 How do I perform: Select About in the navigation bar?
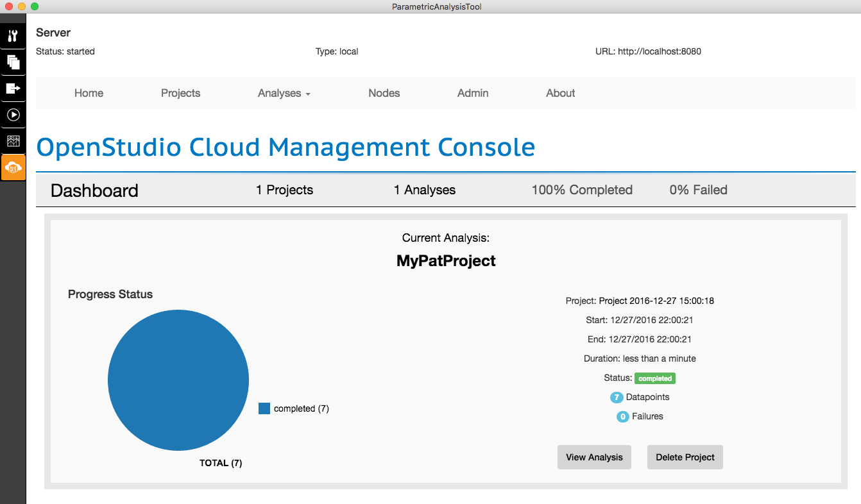(x=560, y=94)
